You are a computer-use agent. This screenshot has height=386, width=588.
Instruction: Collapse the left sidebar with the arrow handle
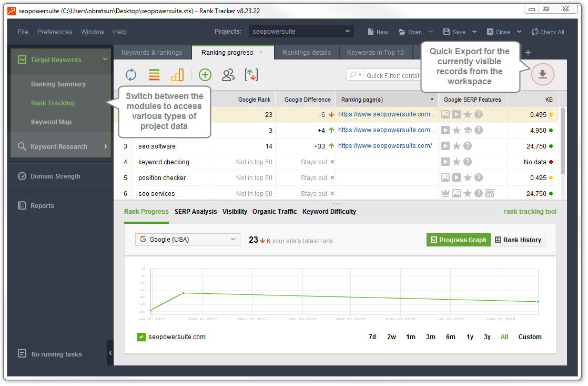[110, 353]
